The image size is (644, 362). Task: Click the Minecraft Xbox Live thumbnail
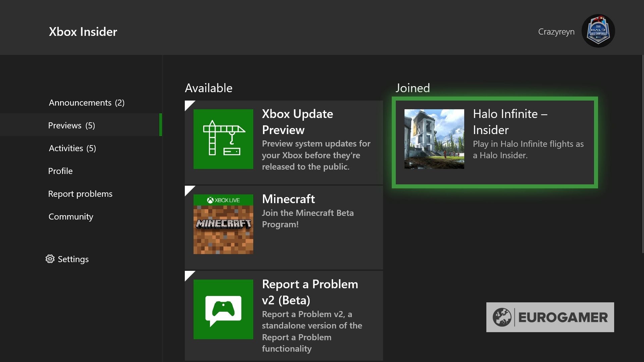tap(223, 224)
